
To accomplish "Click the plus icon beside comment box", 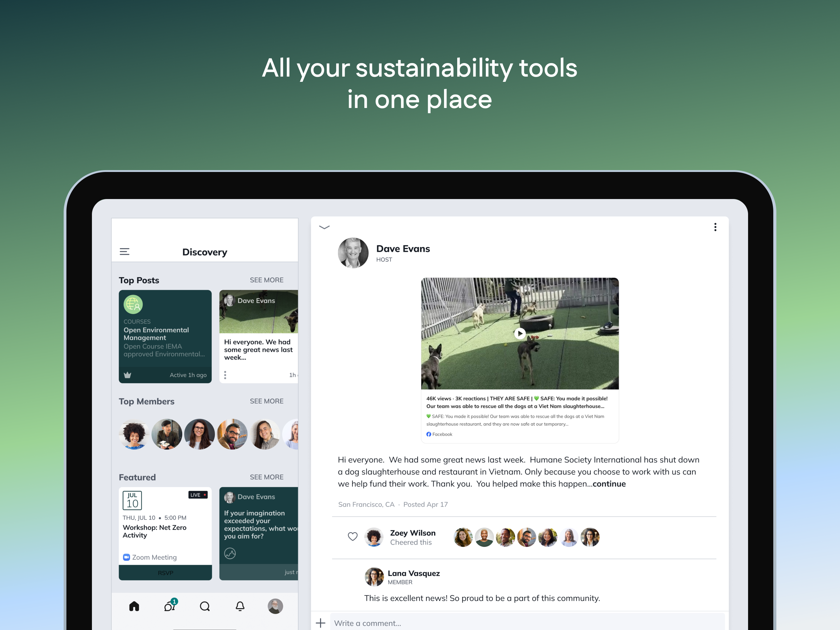I will tap(320, 623).
